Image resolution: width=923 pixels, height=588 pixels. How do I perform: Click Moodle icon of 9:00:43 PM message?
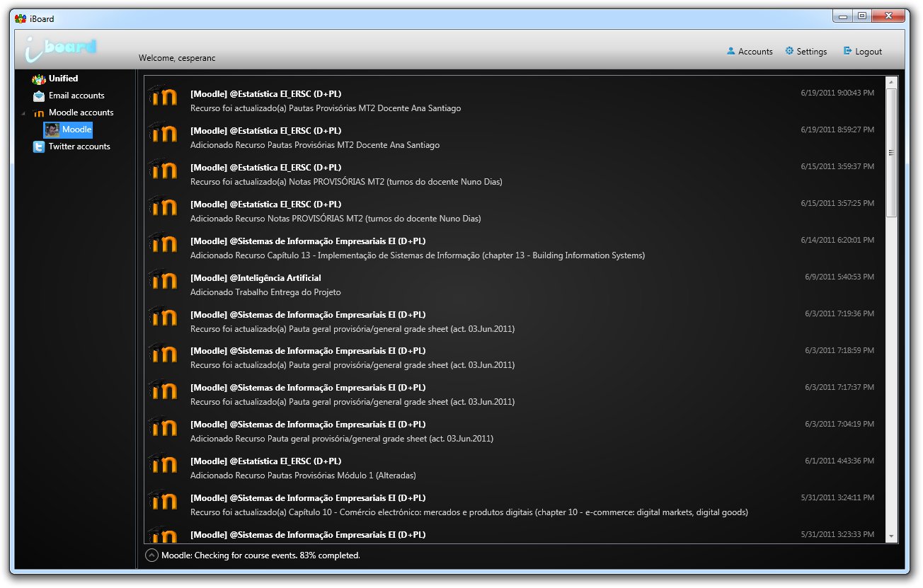tap(163, 97)
